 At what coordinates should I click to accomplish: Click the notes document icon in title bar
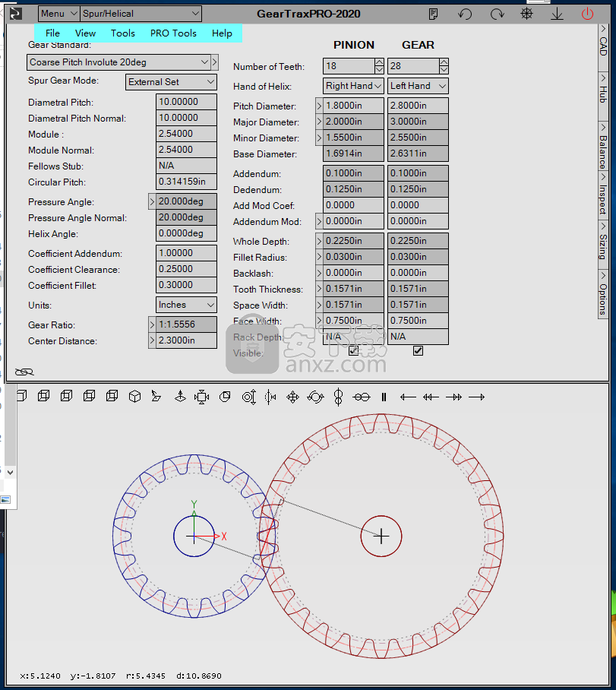pos(434,14)
